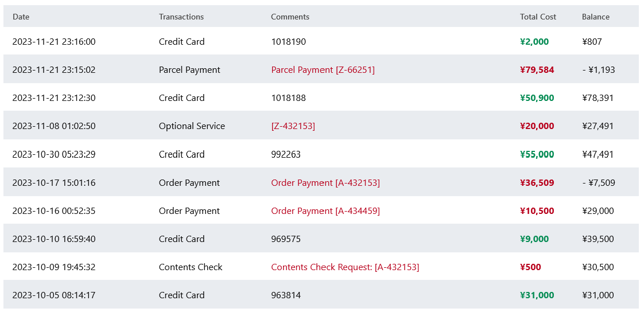644x312 pixels.
Task: Click the credit card comment 963814
Action: coord(285,295)
